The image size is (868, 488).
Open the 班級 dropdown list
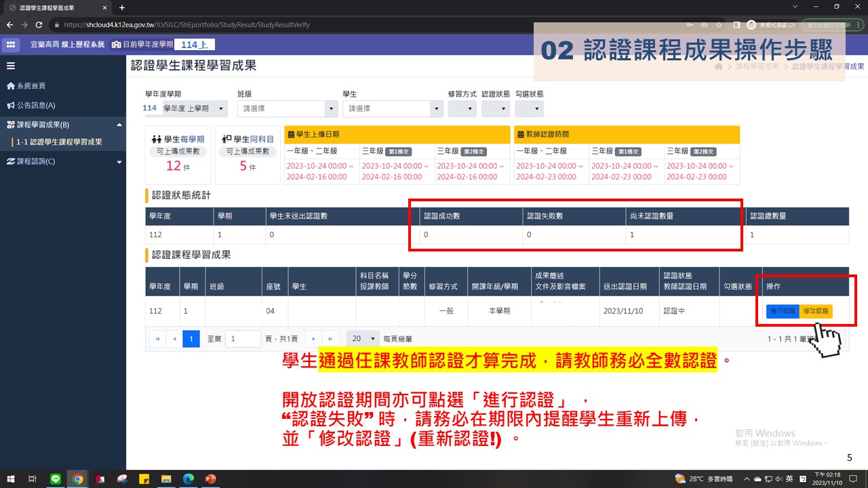tap(287, 108)
